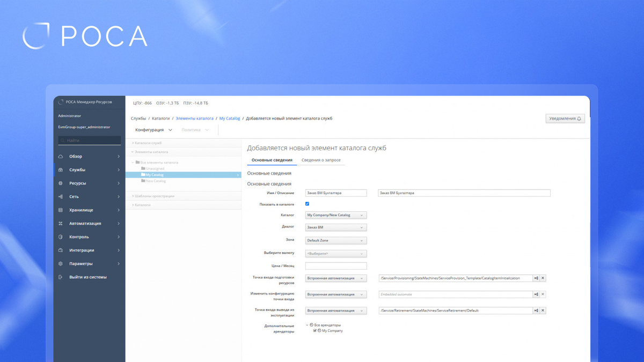Clear the retirement entry point path

(543, 311)
